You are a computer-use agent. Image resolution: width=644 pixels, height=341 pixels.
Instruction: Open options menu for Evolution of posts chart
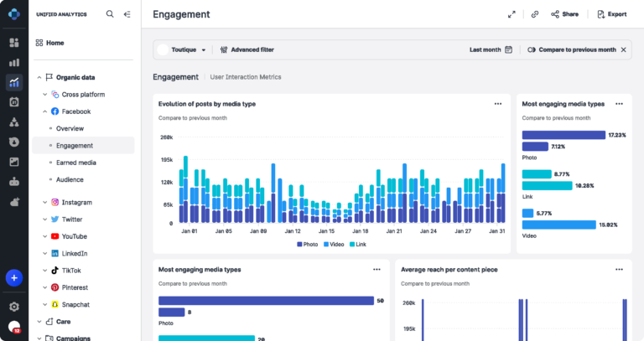tap(498, 104)
